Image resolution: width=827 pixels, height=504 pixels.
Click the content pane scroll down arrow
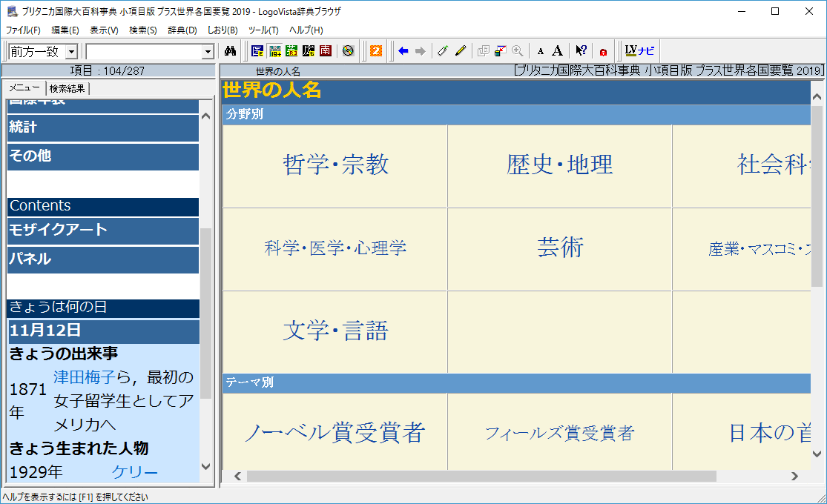[817, 454]
